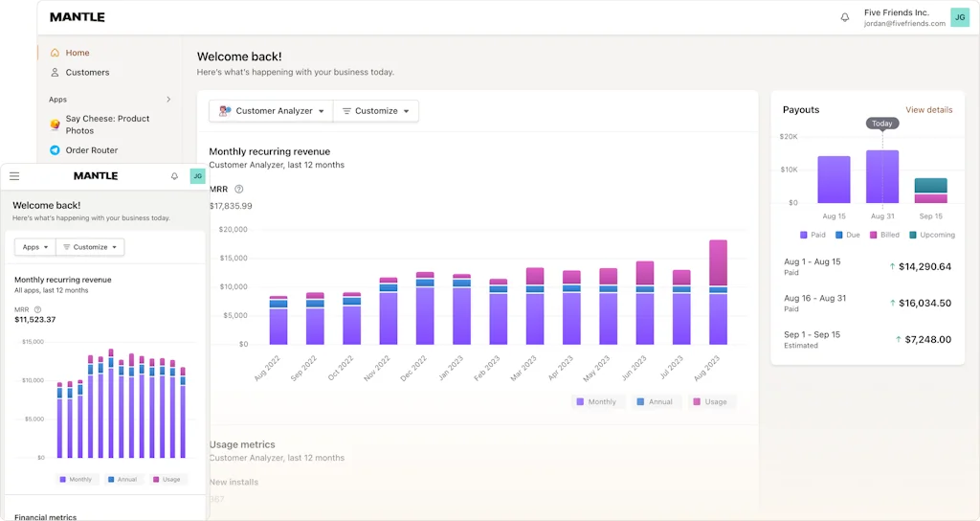The width and height of the screenshot is (980, 521).
Task: Click the notification bell in top header
Action: (x=845, y=17)
